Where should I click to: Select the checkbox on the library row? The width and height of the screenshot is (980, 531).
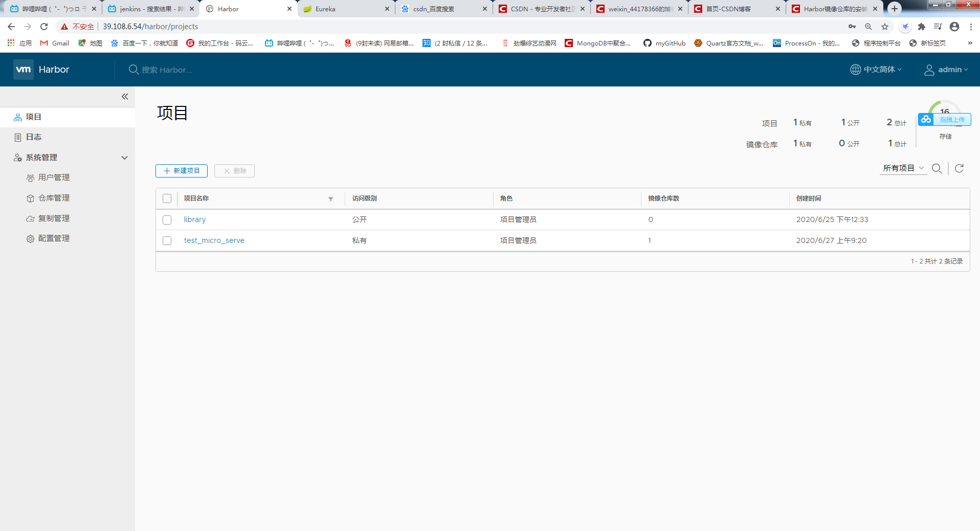(167, 219)
